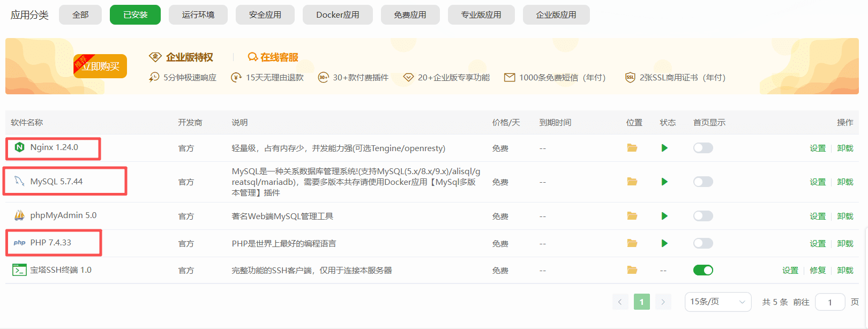The width and height of the screenshot is (868, 329).
Task: Go to next page using right chevron
Action: coord(663,302)
